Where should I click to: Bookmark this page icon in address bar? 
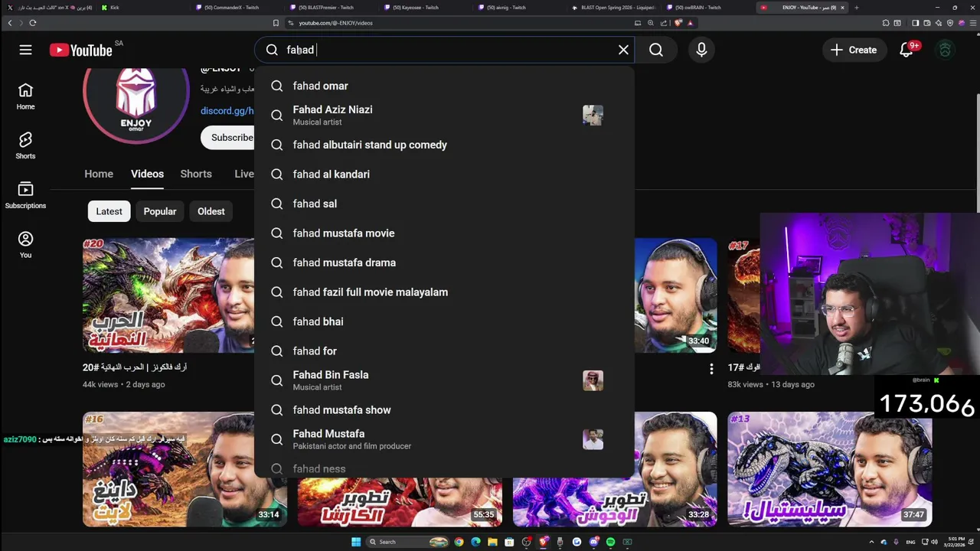tap(276, 23)
